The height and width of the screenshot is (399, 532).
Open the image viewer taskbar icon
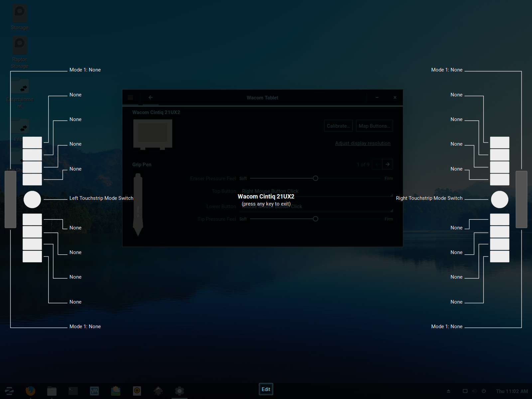pyautogui.click(x=116, y=391)
